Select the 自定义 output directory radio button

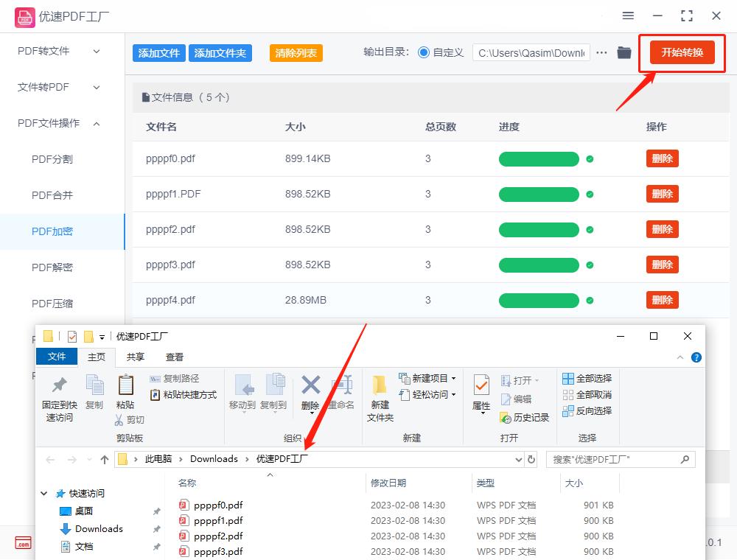click(423, 52)
